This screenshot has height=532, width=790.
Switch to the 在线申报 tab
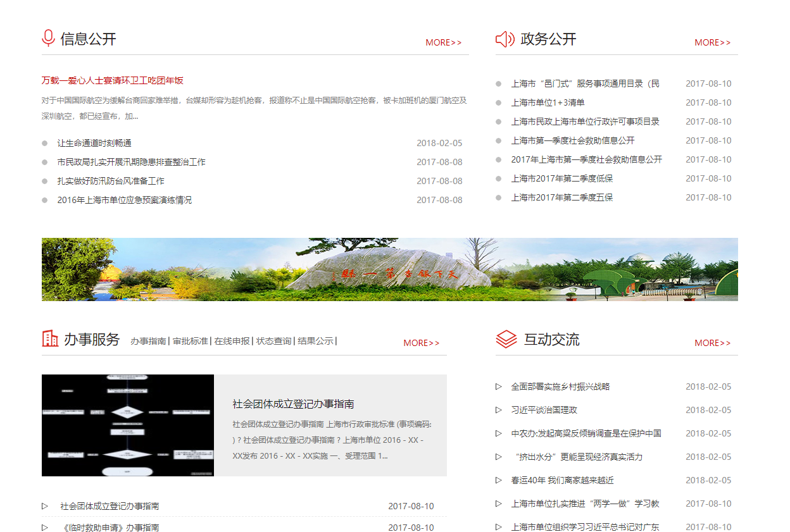point(232,341)
